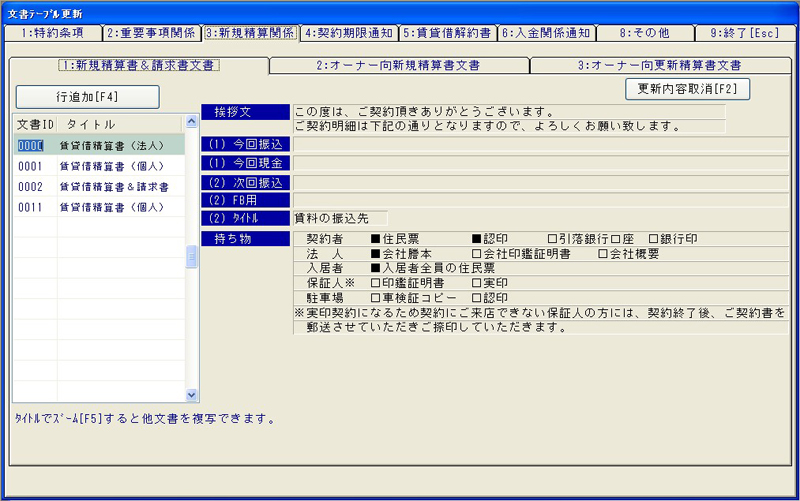
Task: Select document row with ID 0001
Action: [x=98, y=166]
